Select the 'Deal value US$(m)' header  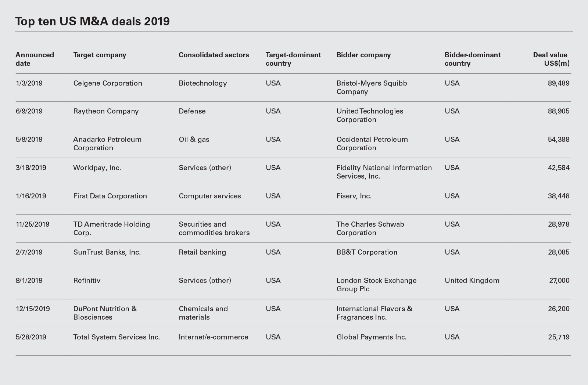[x=551, y=59]
